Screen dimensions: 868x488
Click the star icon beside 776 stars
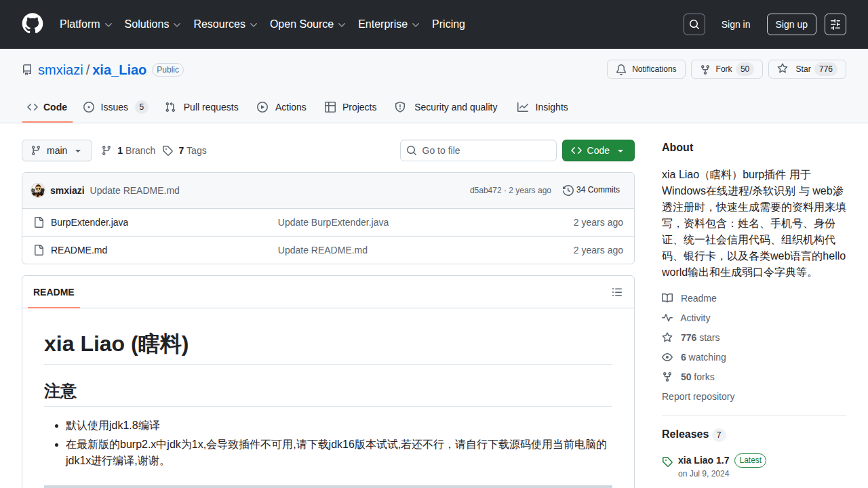pos(667,338)
